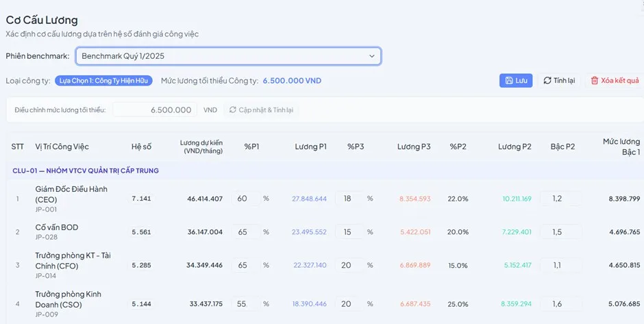
Task: Click the Lương P1 value 18.390.446
Action: 309,304
